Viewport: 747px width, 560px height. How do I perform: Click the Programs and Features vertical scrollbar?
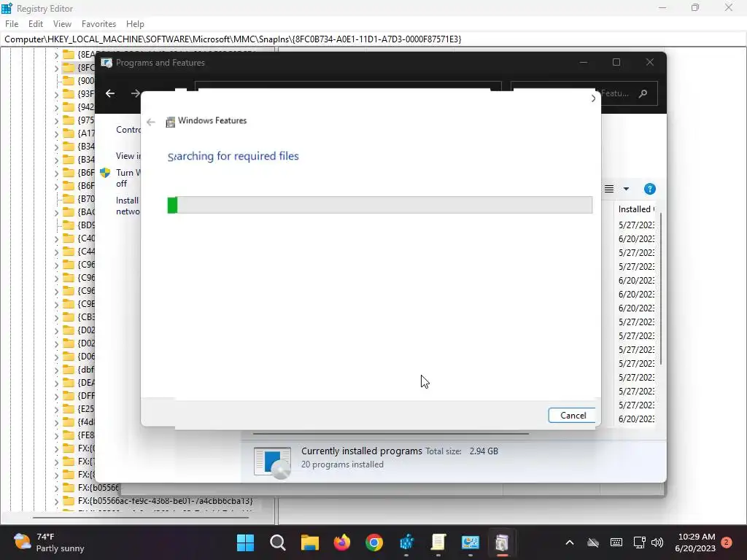coord(661,289)
